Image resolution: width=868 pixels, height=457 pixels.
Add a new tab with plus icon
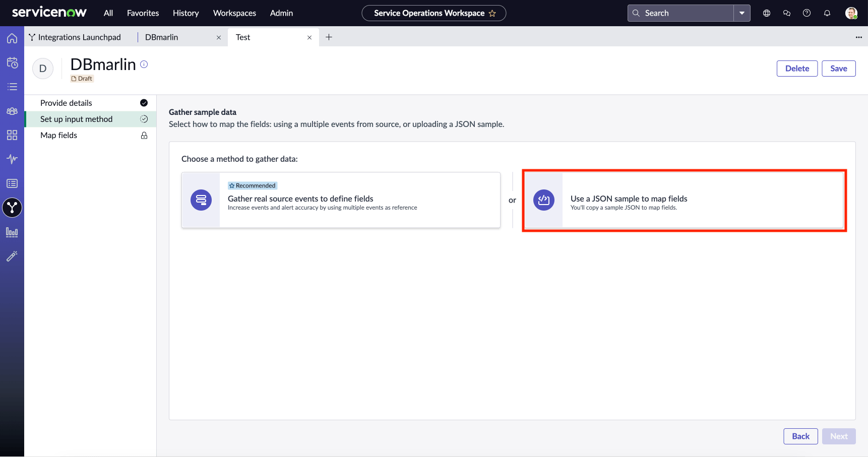pos(329,37)
